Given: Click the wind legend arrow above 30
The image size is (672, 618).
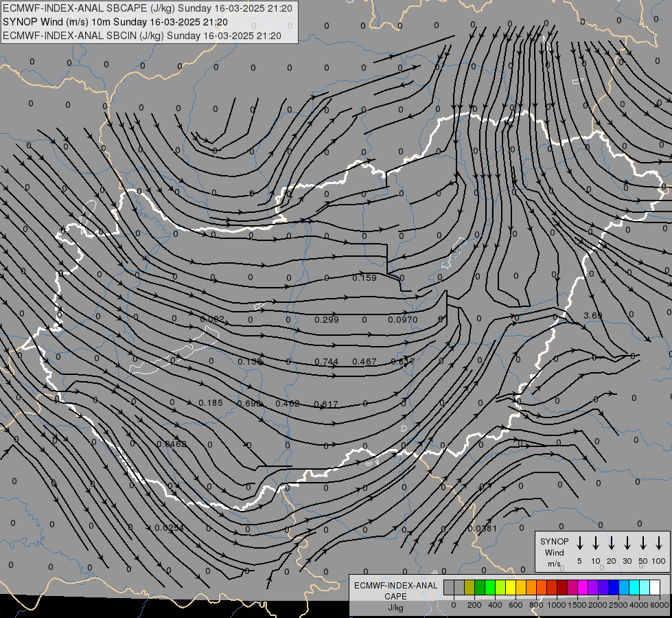Looking at the screenshot, I should point(627,543).
